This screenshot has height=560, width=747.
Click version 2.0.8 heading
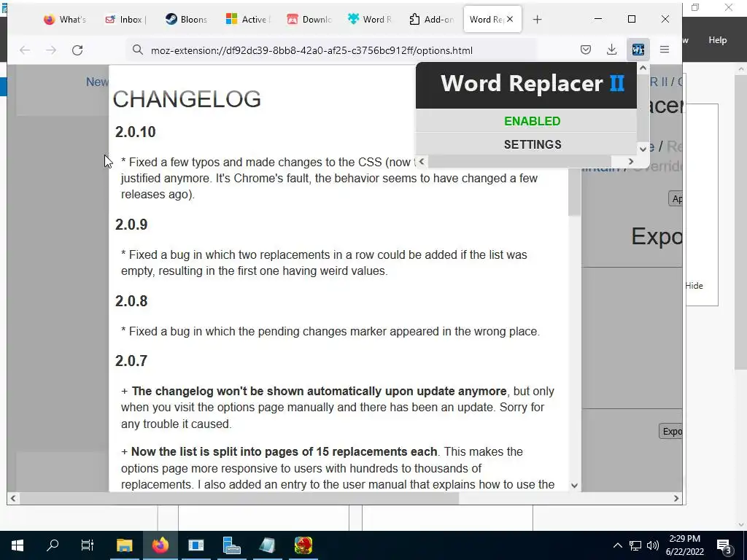tap(131, 301)
